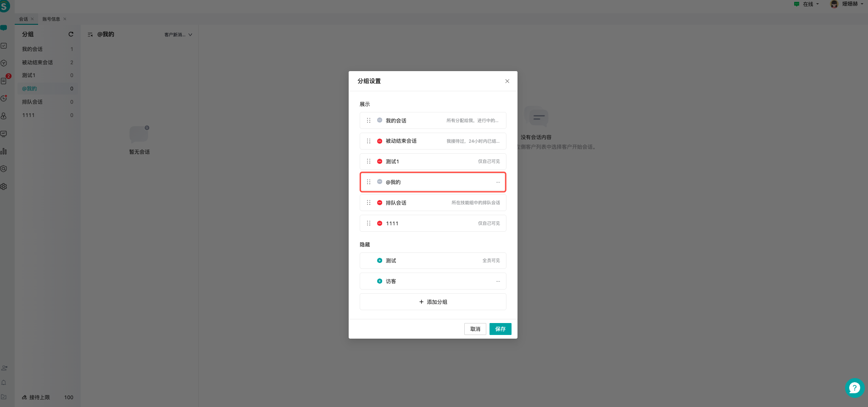Click 所在技能组中的排队会话 description
This screenshot has width=868, height=407.
476,203
